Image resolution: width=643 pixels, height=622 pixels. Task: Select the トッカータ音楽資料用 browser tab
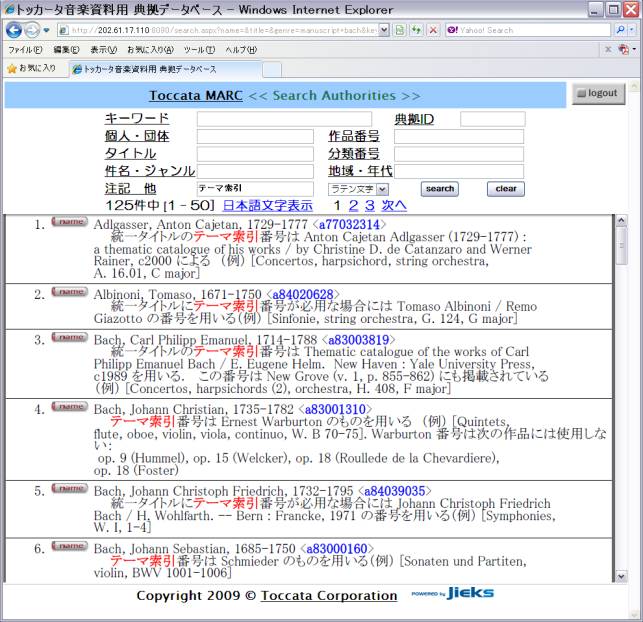point(164,69)
